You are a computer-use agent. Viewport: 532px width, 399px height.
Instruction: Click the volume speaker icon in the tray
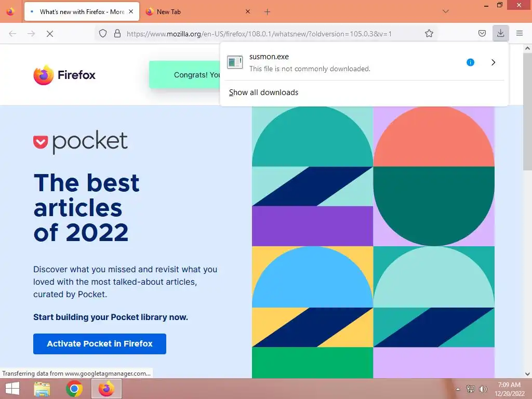[483, 389]
